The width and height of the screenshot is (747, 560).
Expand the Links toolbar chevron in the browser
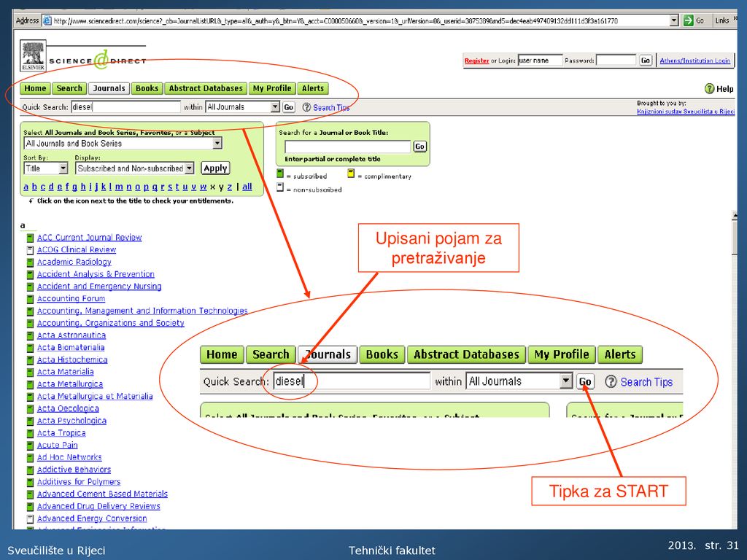tap(735, 19)
